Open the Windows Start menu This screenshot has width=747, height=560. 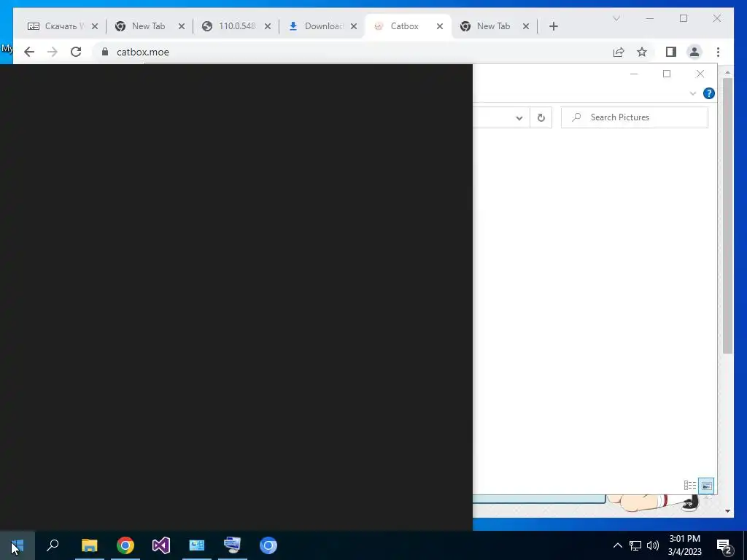pos(18,545)
